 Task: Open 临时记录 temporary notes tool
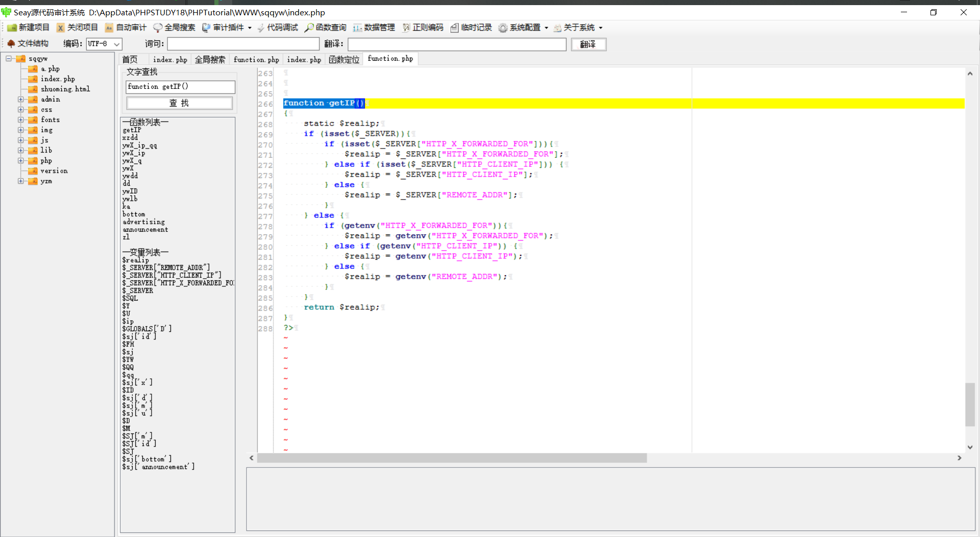(x=471, y=28)
